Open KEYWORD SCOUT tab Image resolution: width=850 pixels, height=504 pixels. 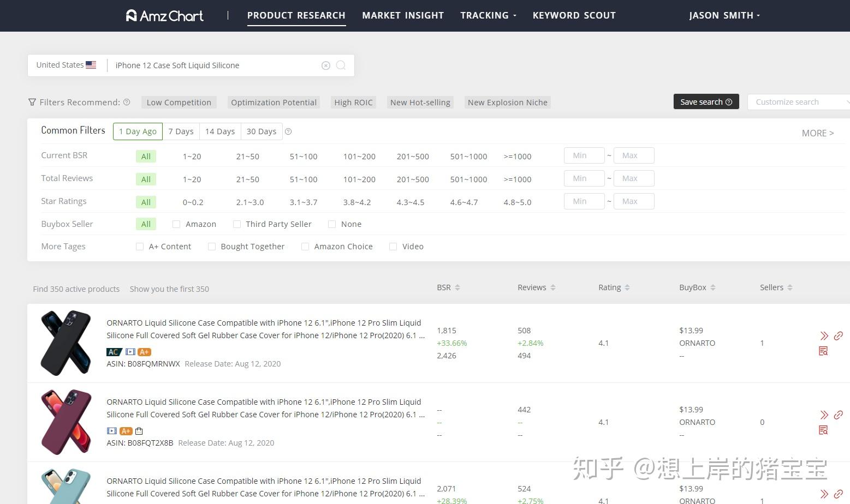pyautogui.click(x=574, y=15)
